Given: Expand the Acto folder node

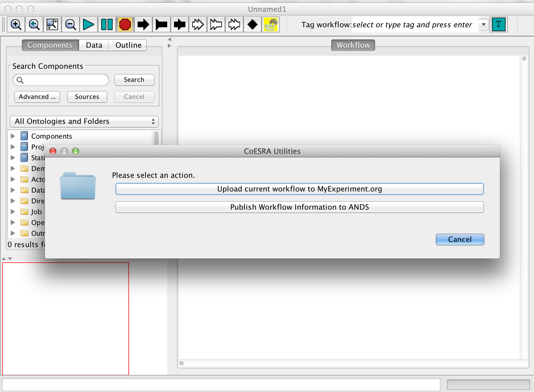Looking at the screenshot, I should 13,179.
